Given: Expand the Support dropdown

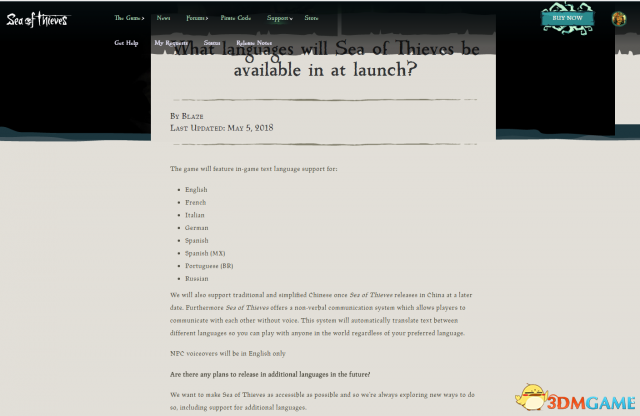Looking at the screenshot, I should pos(280,18).
